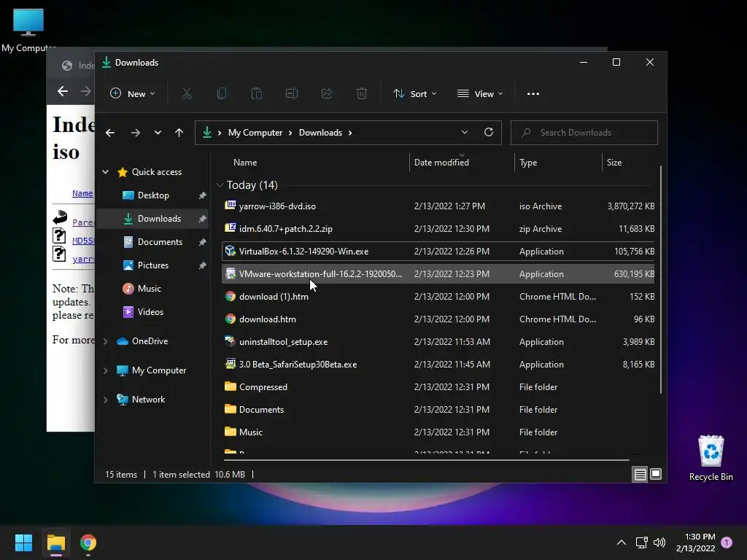Switch to large thumbnails view icon in status bar

pos(656,474)
